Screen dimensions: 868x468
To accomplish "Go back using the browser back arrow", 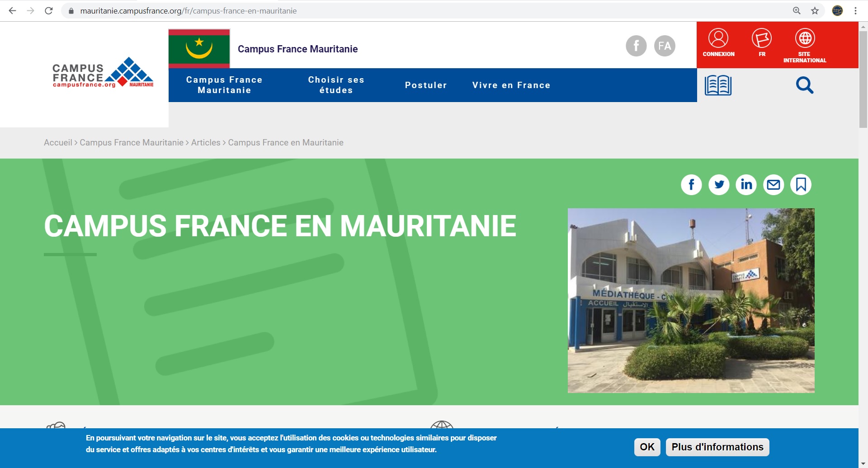I will coord(12,11).
